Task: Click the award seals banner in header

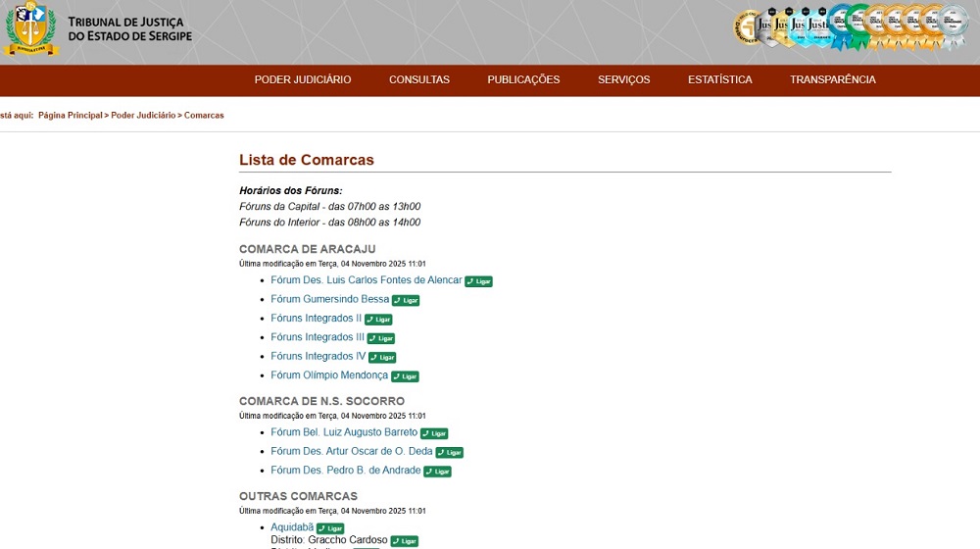Action: tap(851, 28)
